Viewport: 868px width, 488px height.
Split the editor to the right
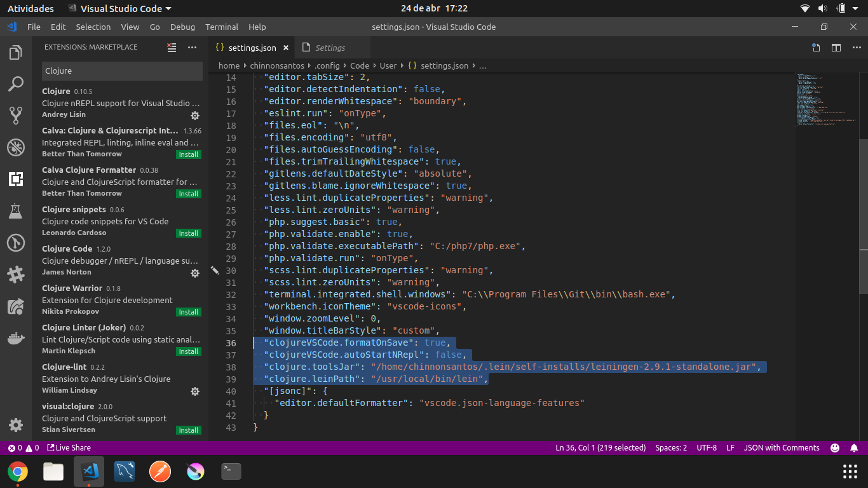click(x=836, y=47)
